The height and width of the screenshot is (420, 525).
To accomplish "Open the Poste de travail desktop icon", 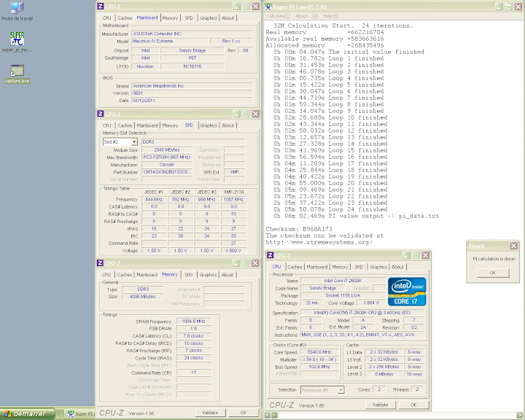I will click(17, 9).
